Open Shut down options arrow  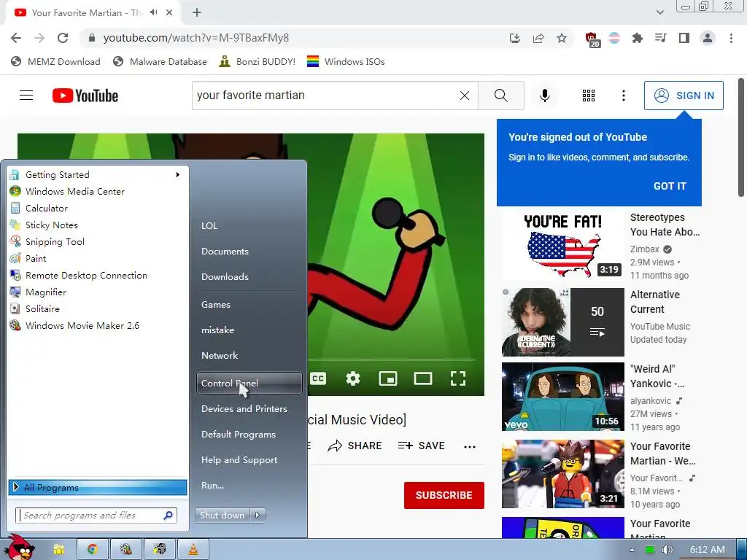(x=258, y=516)
